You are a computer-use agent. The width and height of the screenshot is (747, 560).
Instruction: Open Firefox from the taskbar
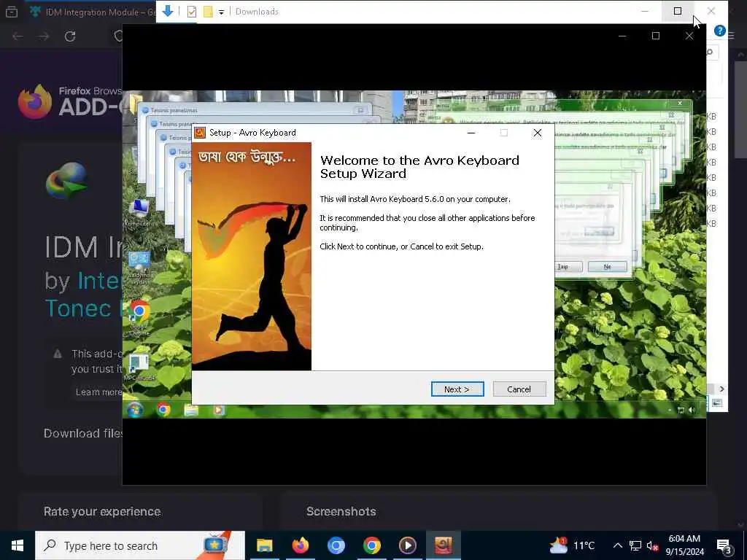point(300,545)
